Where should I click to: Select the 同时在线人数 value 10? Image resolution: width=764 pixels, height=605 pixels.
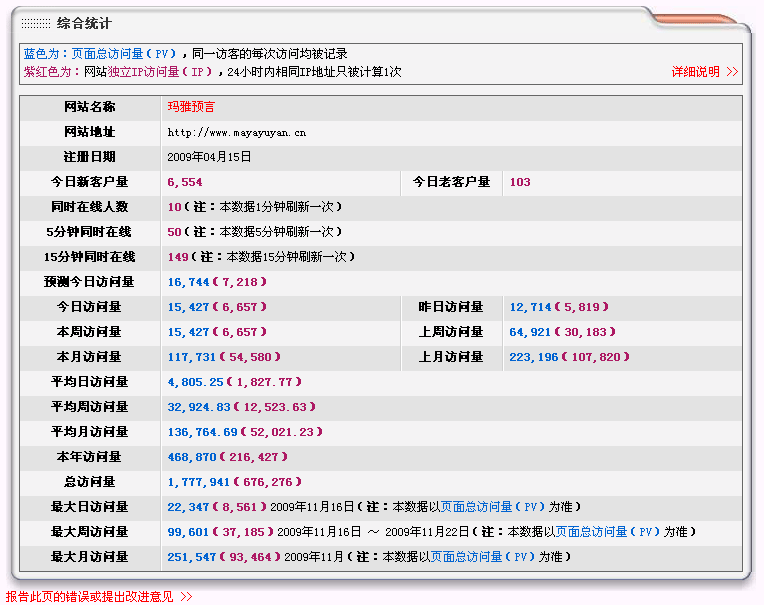tap(174, 207)
